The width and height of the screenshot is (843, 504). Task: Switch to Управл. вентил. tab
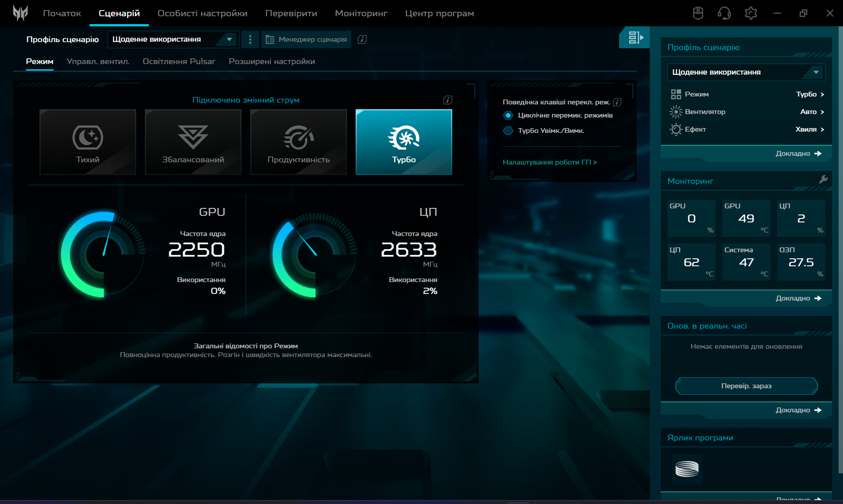(x=98, y=61)
